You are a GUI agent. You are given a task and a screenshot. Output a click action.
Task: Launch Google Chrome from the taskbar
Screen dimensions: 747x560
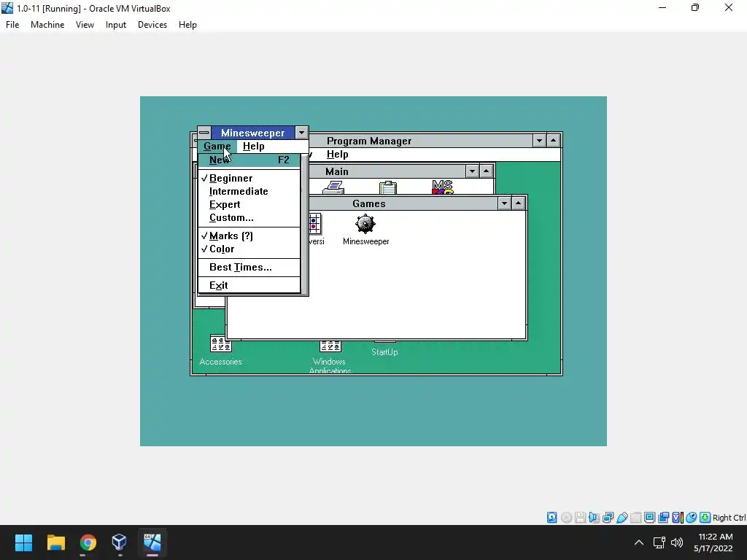point(88,542)
